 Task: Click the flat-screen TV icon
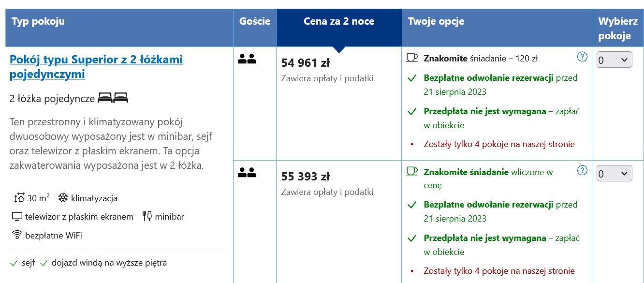pos(17,217)
